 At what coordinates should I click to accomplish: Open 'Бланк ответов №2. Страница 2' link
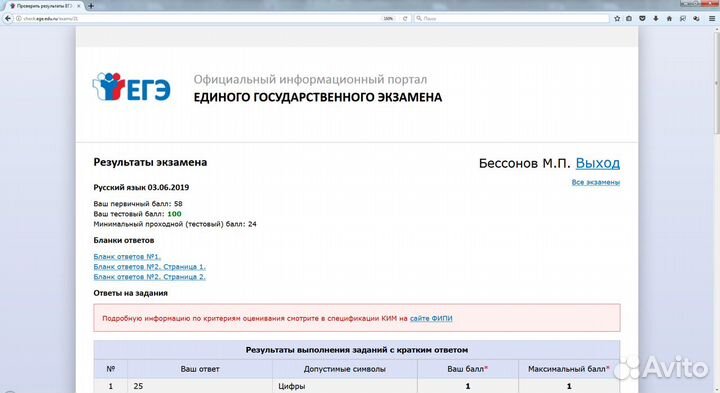[150, 277]
